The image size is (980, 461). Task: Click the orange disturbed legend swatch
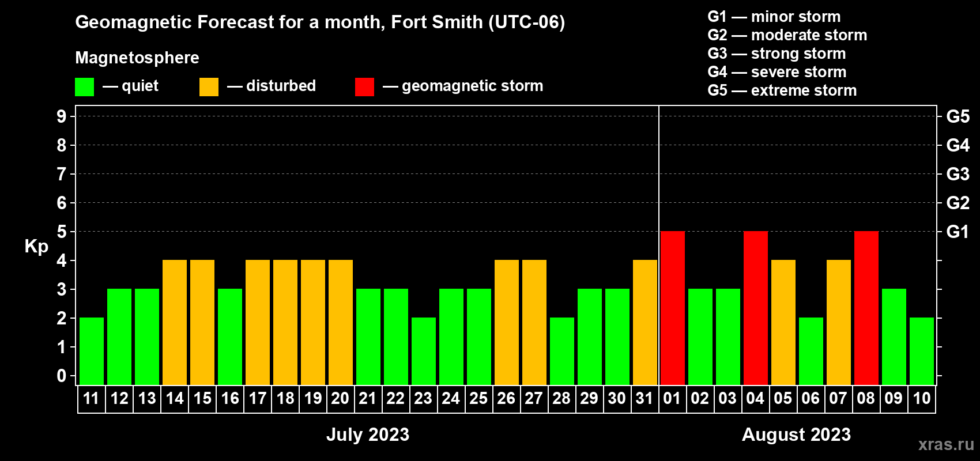(x=209, y=87)
